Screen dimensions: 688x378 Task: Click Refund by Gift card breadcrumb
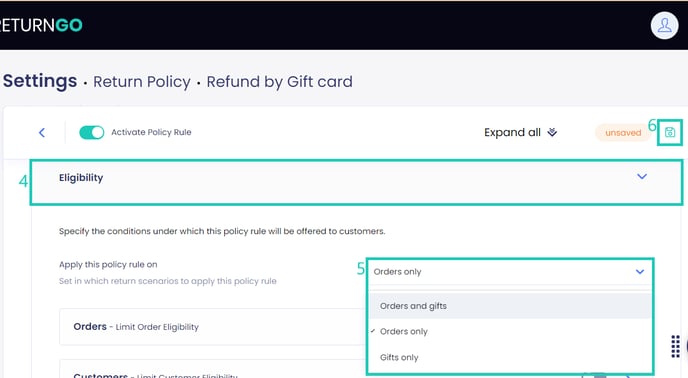(x=280, y=82)
